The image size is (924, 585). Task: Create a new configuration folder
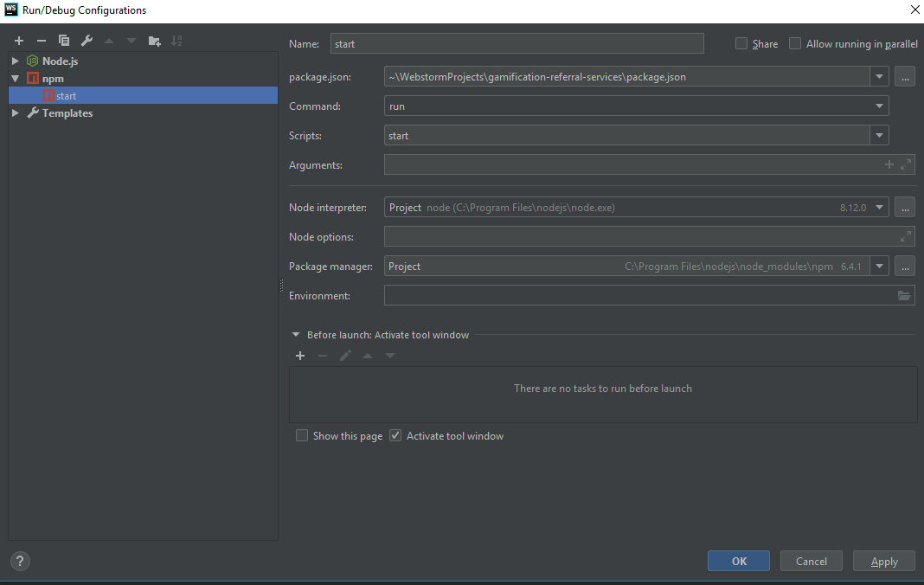click(x=154, y=40)
